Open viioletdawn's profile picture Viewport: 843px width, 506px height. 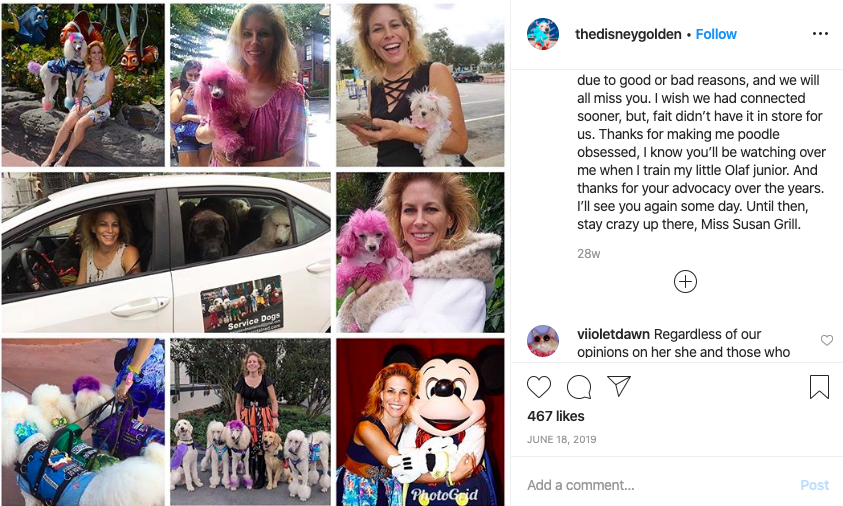tap(543, 341)
